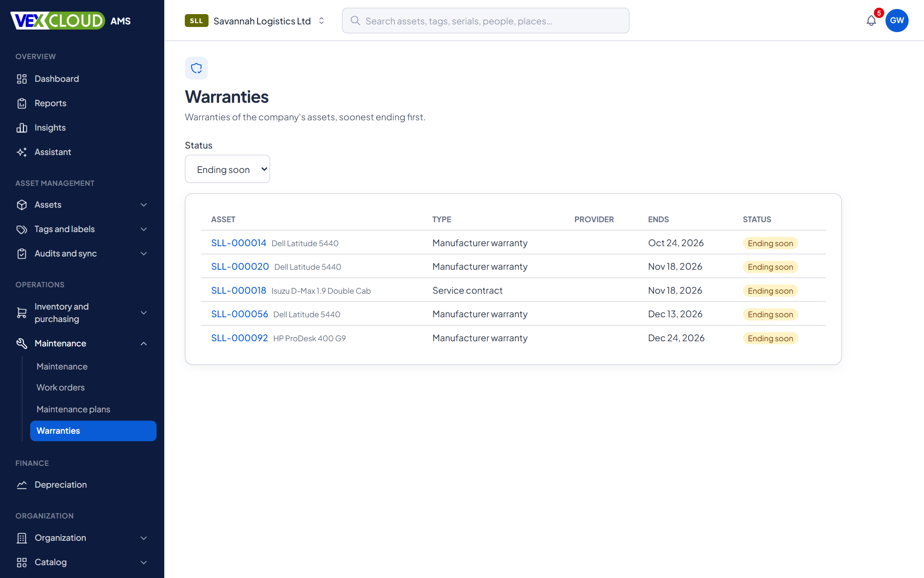Click the Tags and labels tag icon
Screen dimensions: 924x578
click(x=22, y=229)
